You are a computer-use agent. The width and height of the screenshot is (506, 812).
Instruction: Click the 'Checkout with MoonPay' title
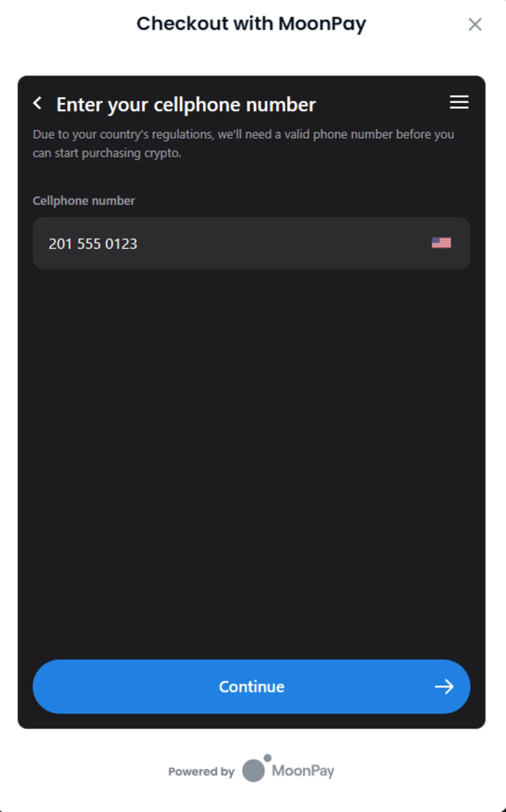tap(251, 24)
